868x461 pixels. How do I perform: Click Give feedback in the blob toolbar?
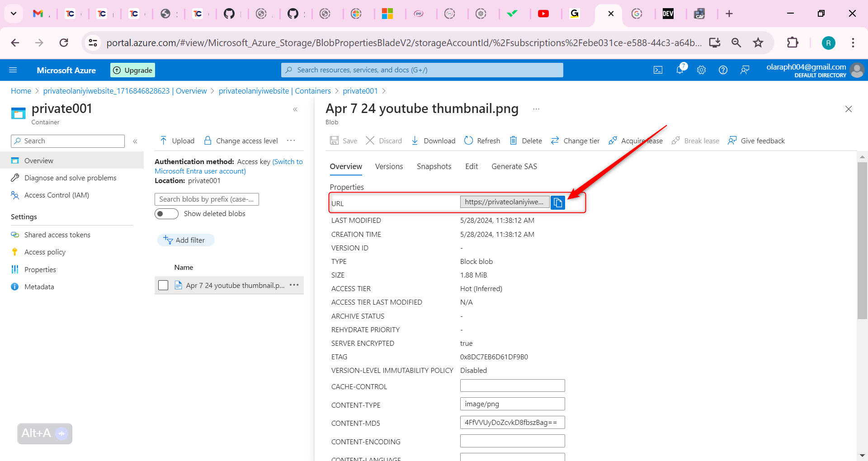click(x=756, y=141)
